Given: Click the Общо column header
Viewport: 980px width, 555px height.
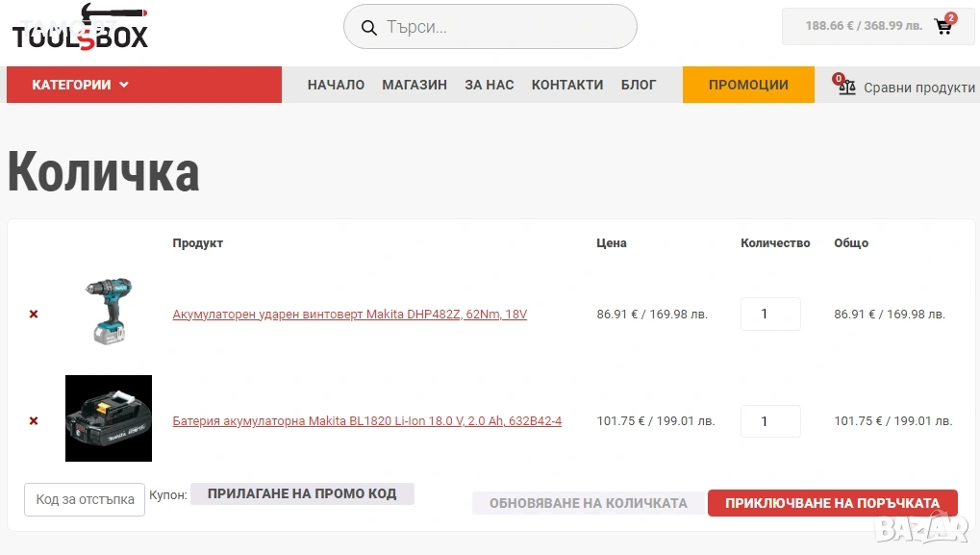Looking at the screenshot, I should 850,243.
